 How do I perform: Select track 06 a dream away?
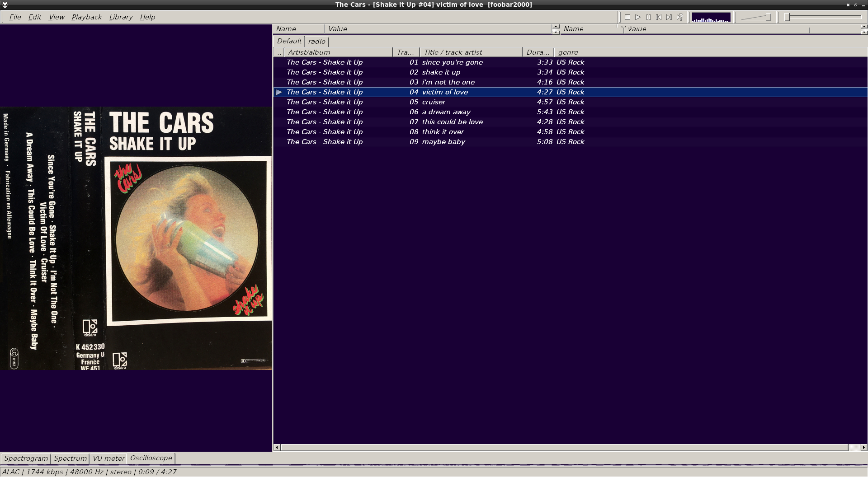pos(571,112)
